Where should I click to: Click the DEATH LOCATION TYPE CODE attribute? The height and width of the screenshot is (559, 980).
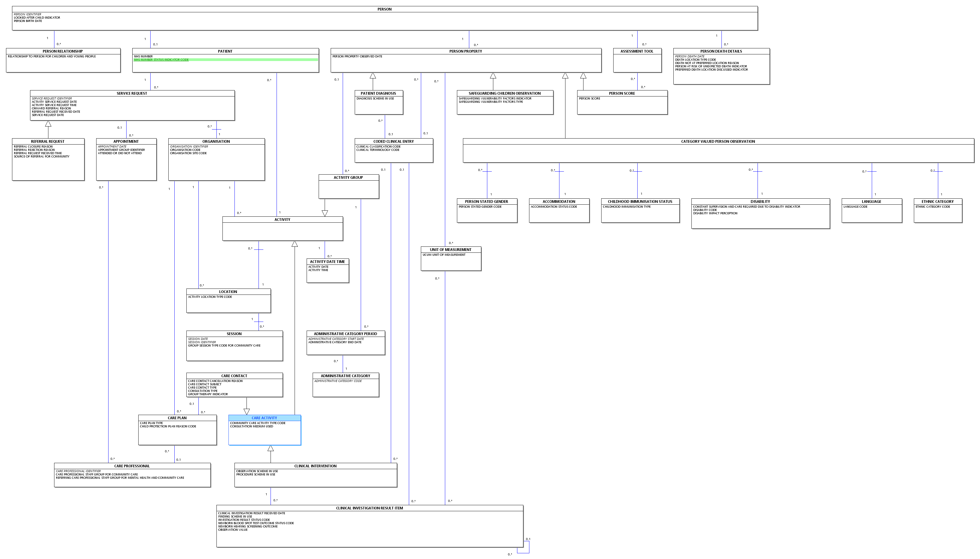coord(695,60)
